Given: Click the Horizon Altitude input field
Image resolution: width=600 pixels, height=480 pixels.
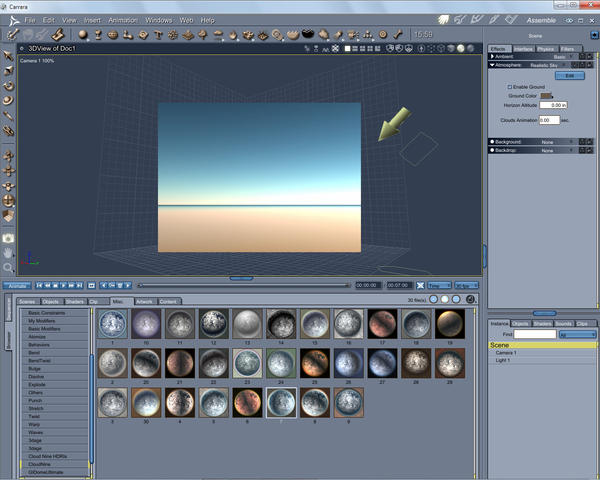Looking at the screenshot, I should pyautogui.click(x=553, y=104).
